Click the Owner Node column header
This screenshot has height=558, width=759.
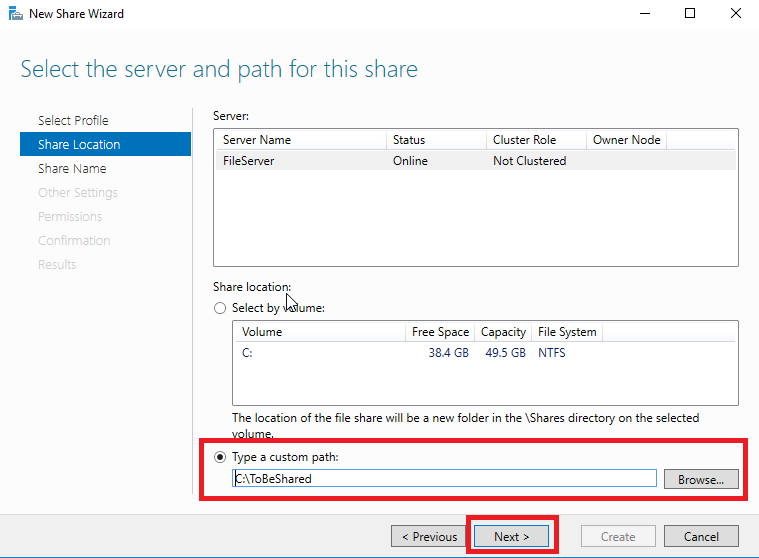(626, 140)
